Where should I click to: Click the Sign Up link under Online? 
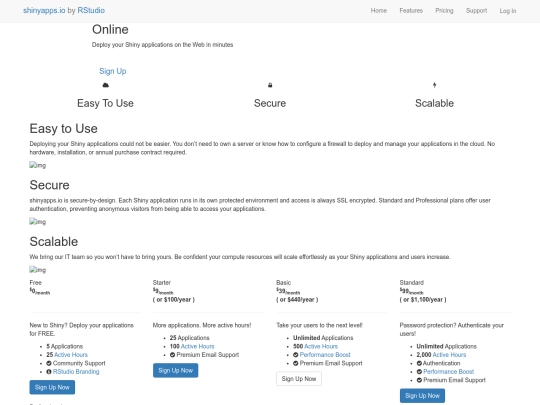[113, 71]
